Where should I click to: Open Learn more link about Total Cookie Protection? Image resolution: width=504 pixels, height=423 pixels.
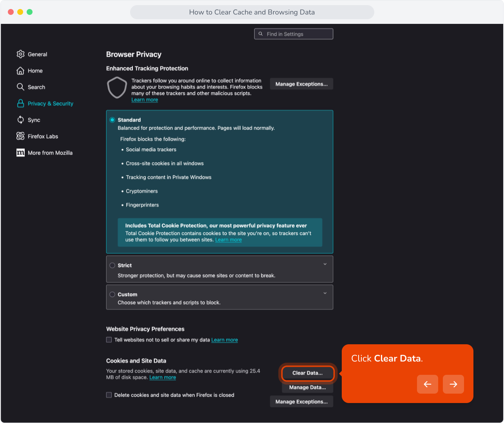228,240
